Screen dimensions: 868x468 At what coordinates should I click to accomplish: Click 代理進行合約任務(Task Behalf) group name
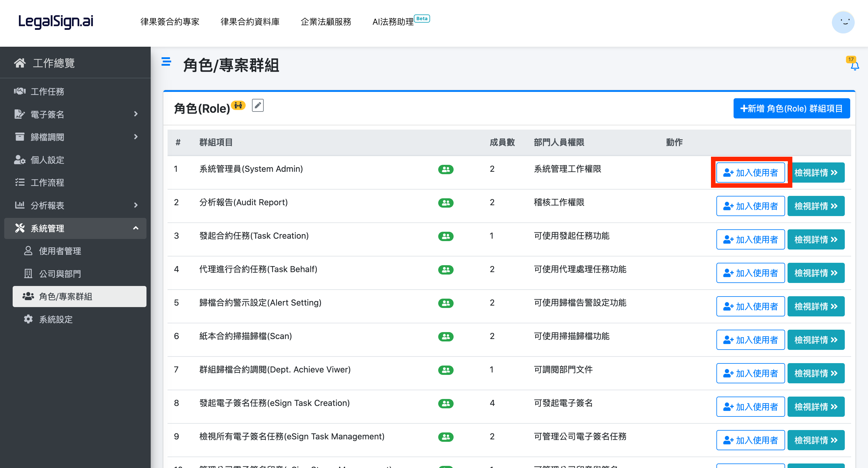(x=258, y=269)
